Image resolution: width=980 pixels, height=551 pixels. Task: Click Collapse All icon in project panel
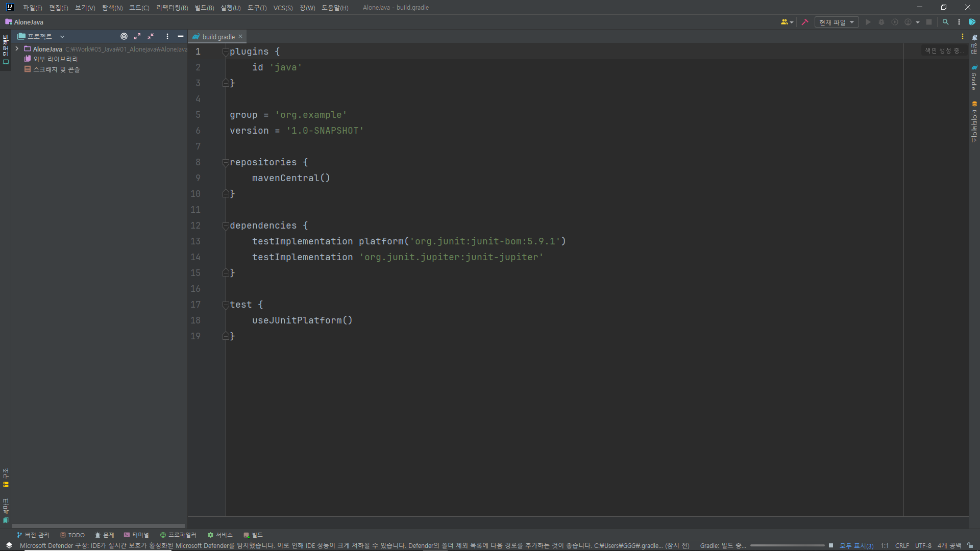coord(151,36)
